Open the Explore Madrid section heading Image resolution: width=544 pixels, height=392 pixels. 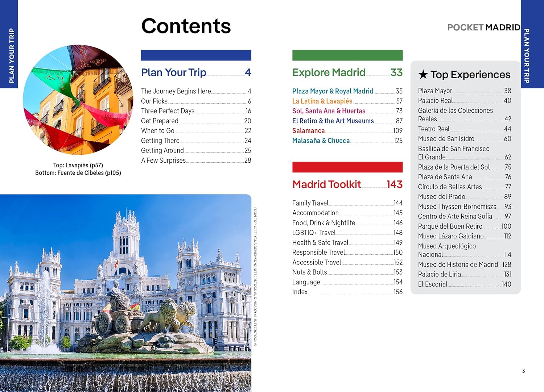[x=329, y=72]
